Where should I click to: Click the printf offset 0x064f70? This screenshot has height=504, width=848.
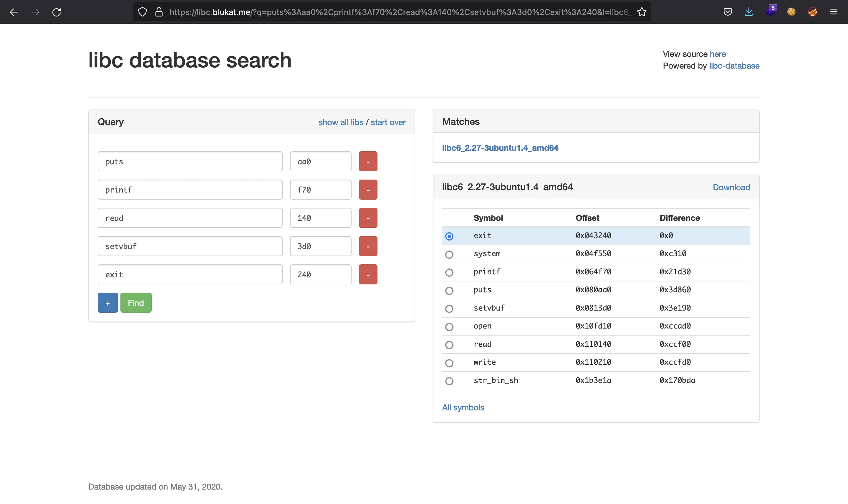tap(593, 272)
